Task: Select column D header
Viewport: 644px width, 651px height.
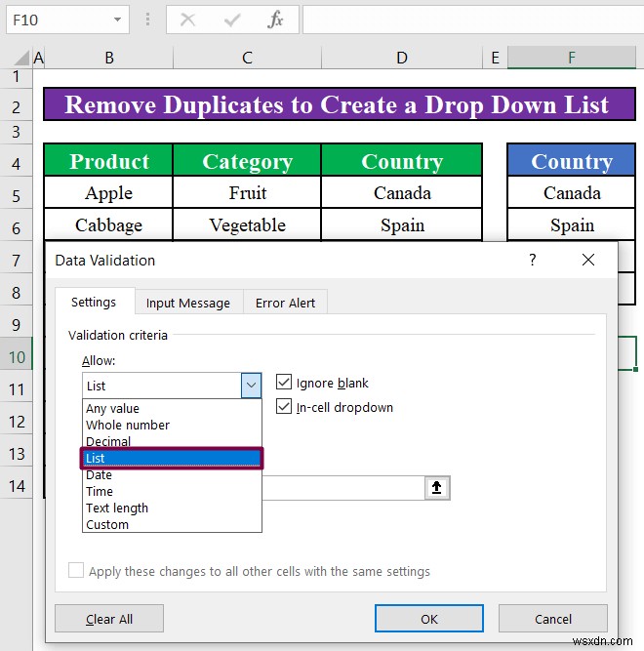Action: coord(402,58)
